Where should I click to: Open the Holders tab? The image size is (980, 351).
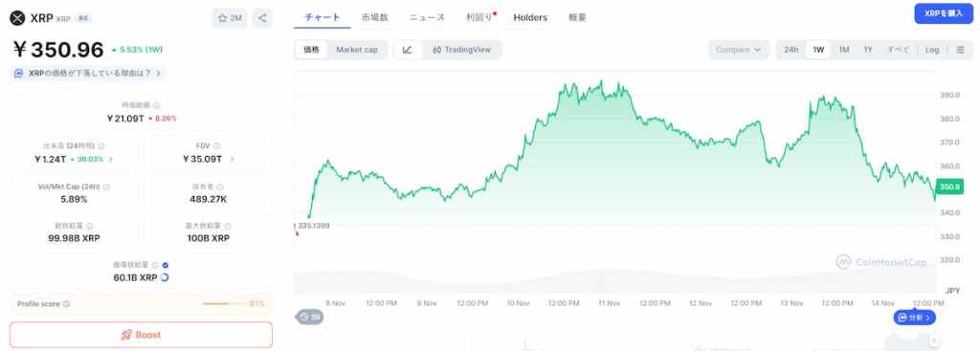530,17
